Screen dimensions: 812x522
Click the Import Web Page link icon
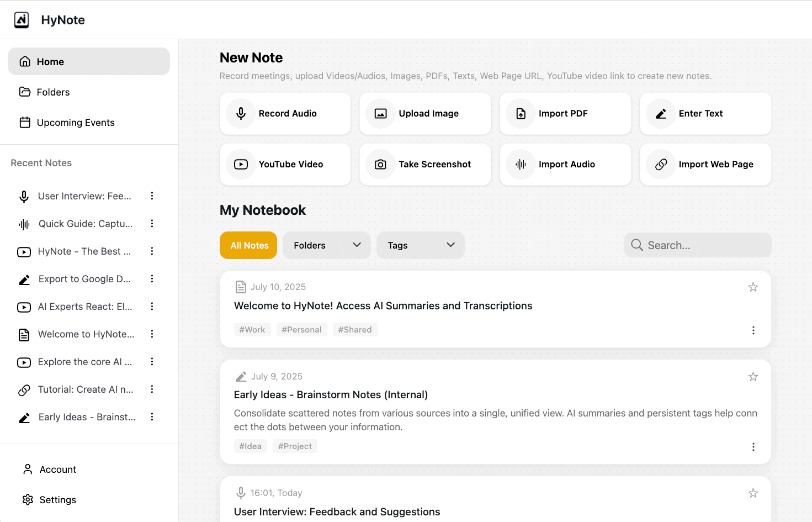click(661, 164)
